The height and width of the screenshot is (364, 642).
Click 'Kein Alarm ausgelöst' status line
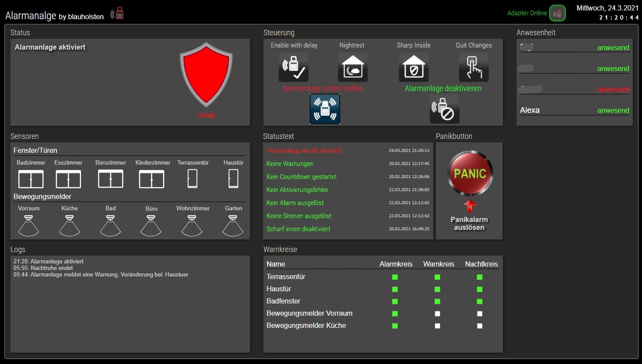point(295,203)
